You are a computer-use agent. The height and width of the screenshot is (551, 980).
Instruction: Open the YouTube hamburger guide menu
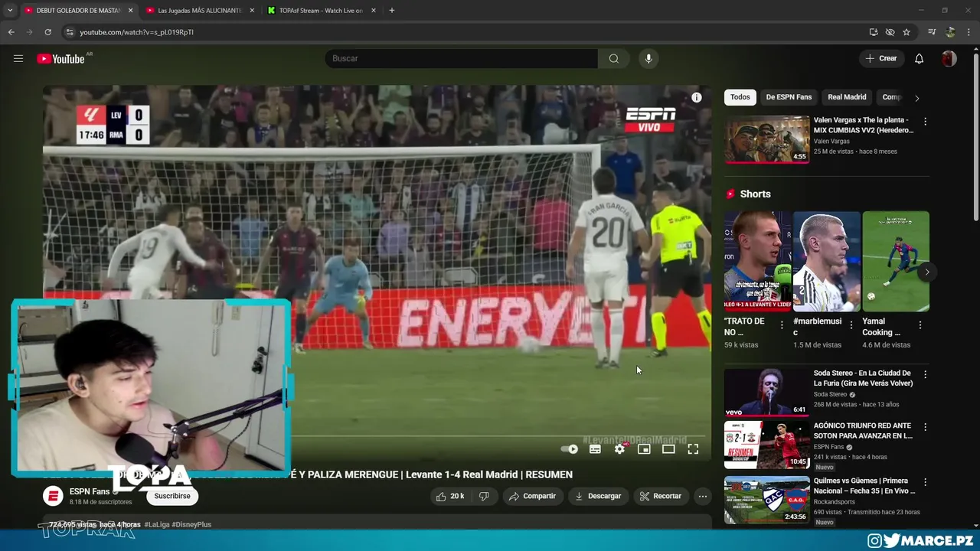pos(18,58)
